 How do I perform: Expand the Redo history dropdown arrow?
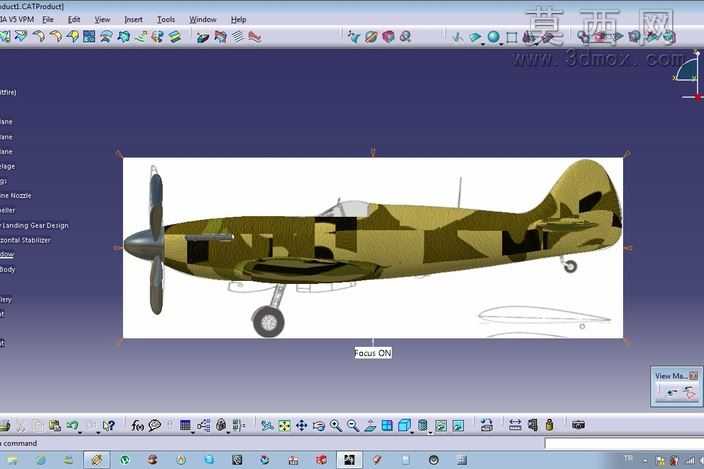click(97, 433)
